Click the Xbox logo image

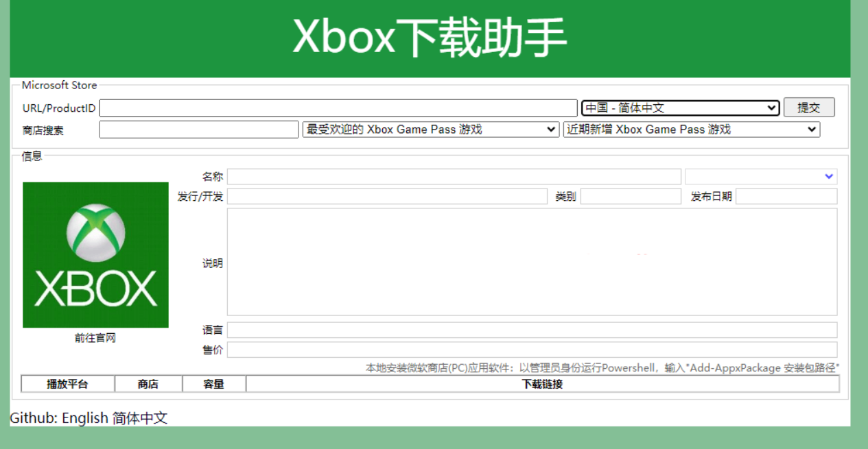95,254
